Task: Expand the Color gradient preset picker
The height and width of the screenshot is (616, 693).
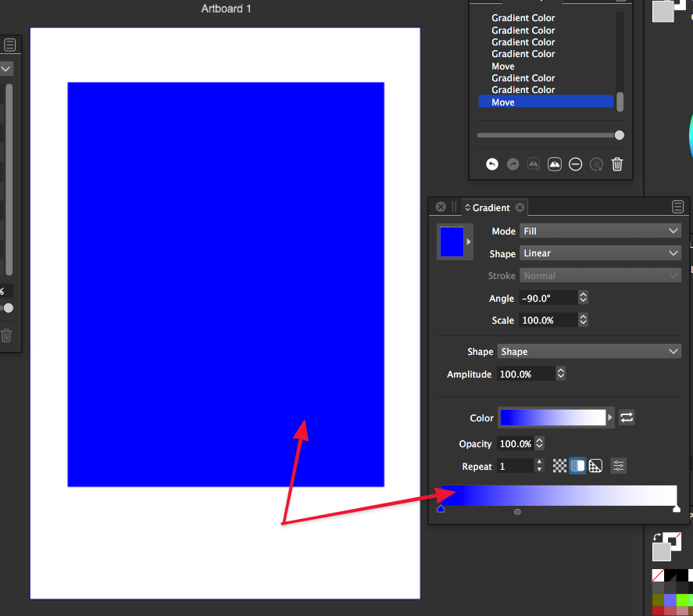Action: coord(611,418)
